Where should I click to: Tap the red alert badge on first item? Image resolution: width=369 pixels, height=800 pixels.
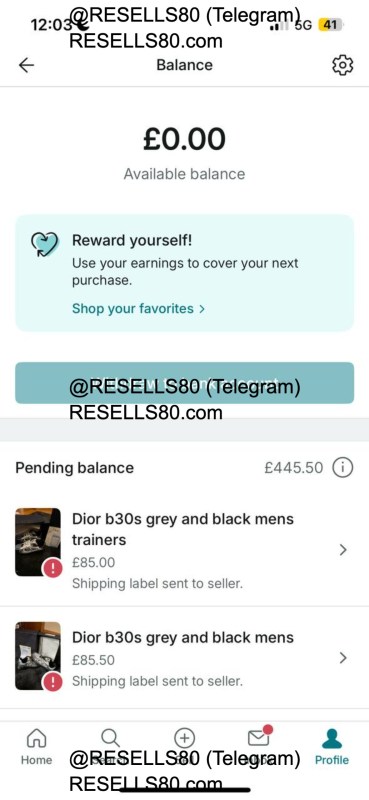coord(53,568)
